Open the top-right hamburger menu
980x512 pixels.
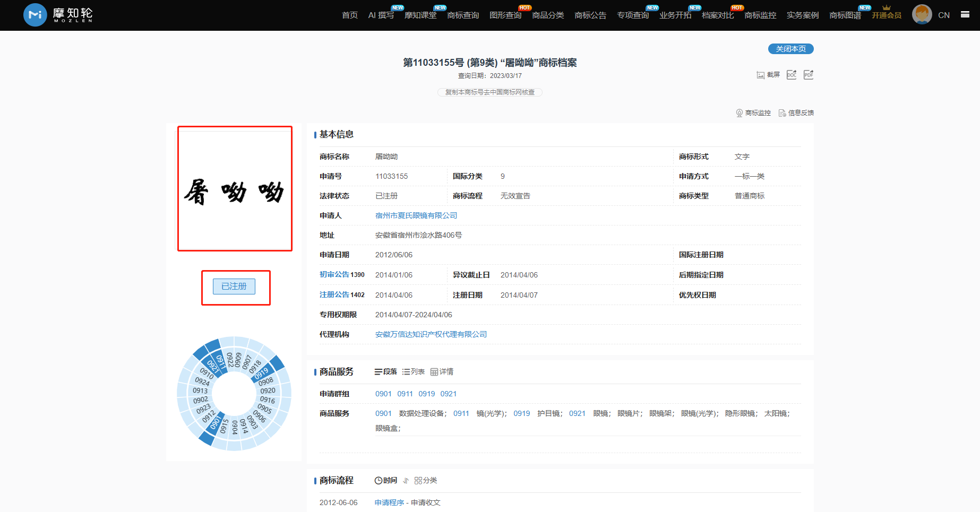click(965, 15)
